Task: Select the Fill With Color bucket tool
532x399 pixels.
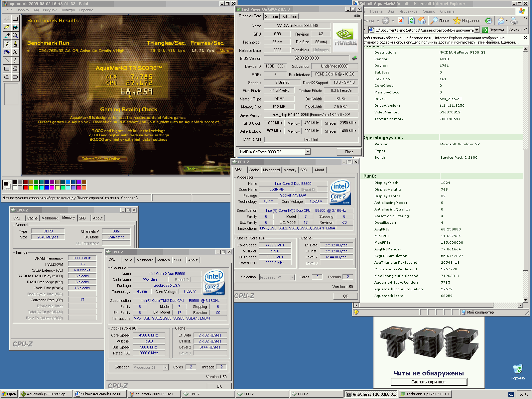Action: (15, 27)
